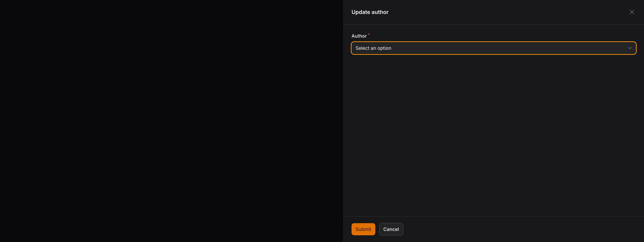Click the 'Select an option' placeholder text
This screenshot has width=644, height=242.
pyautogui.click(x=373, y=48)
